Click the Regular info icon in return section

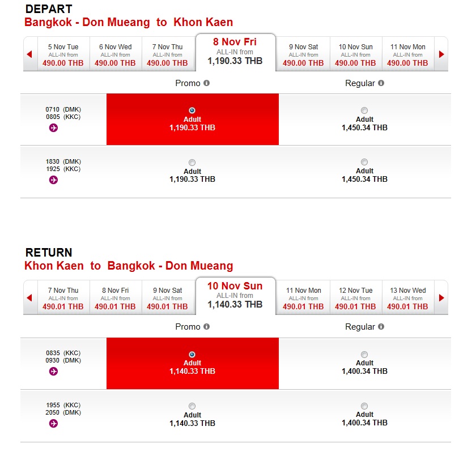[381, 327]
